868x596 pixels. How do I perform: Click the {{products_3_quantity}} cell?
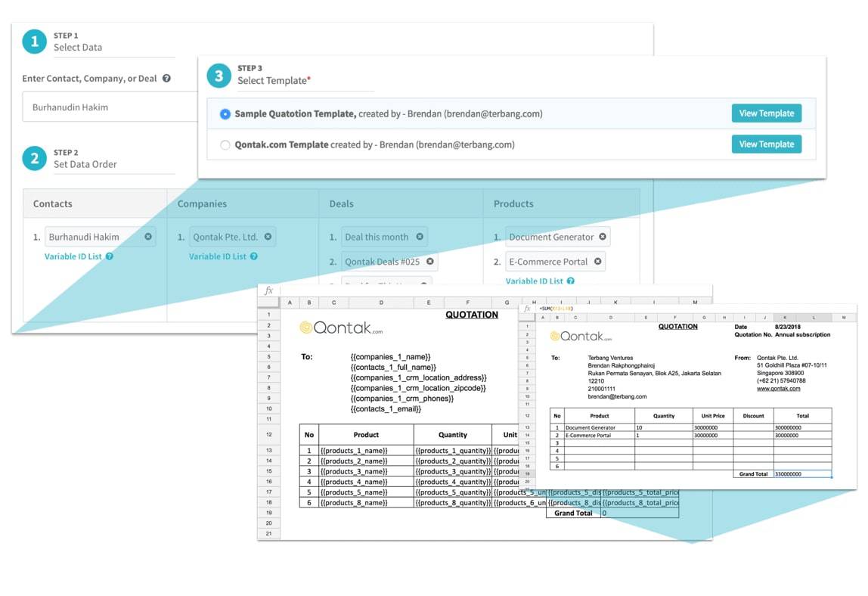(453, 471)
